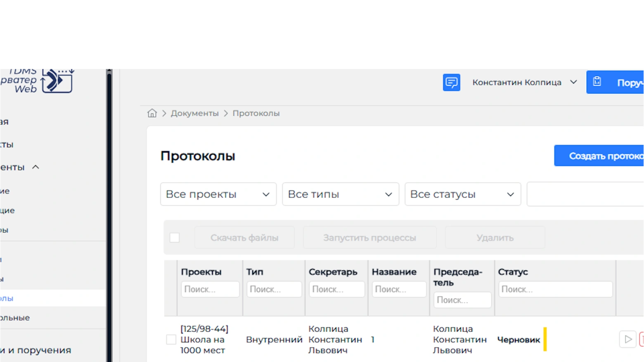The image size is (644, 362).
Task: Open the Все типы dropdown
Action: (x=341, y=194)
